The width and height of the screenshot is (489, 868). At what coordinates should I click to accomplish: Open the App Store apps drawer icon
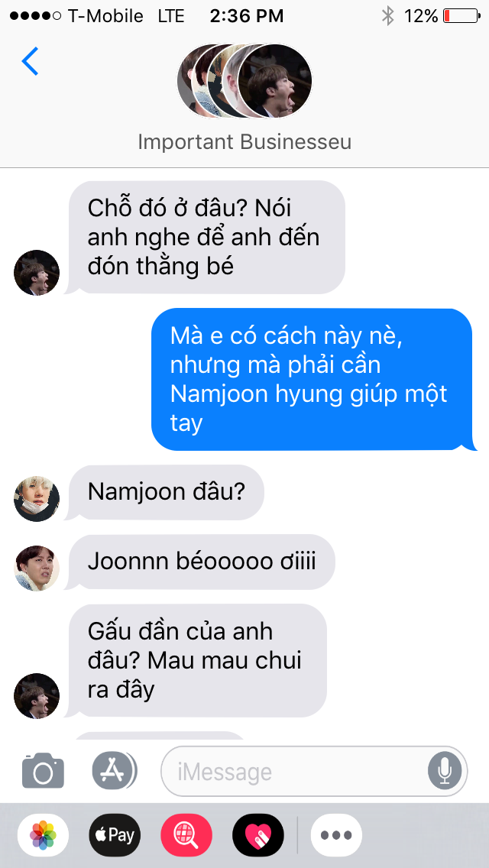115,770
